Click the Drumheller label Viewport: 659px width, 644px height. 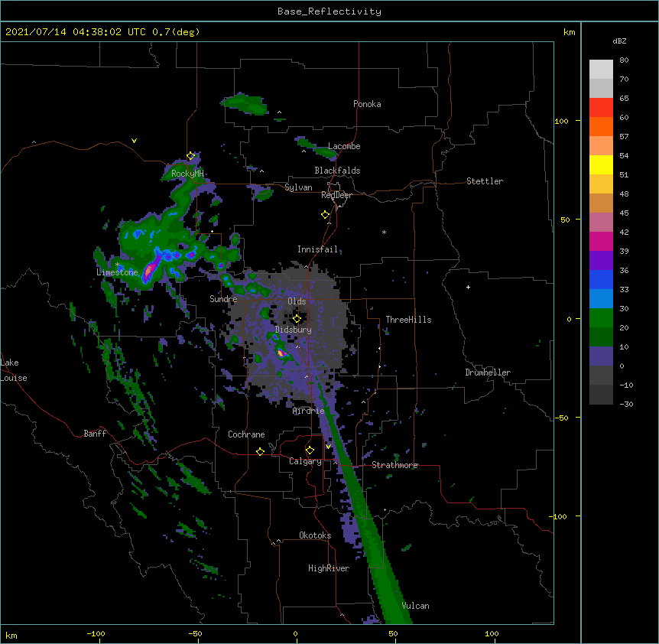(488, 372)
